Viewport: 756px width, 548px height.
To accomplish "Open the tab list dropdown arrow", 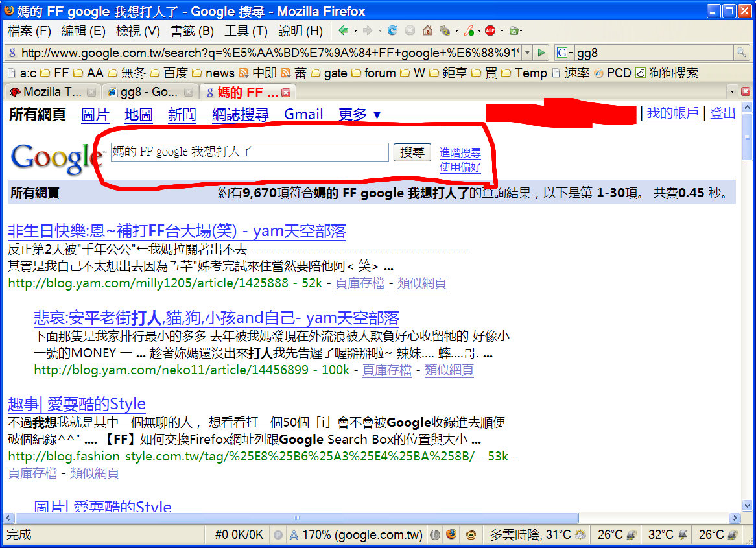I will (733, 91).
